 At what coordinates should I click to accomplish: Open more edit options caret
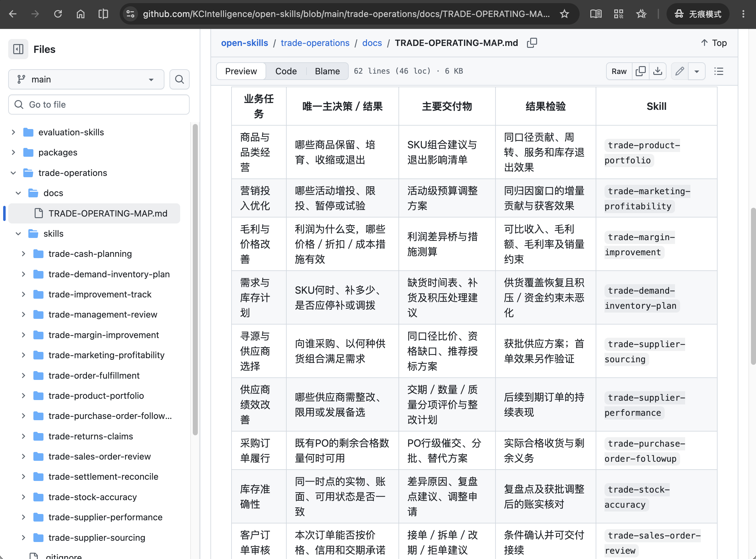(697, 71)
